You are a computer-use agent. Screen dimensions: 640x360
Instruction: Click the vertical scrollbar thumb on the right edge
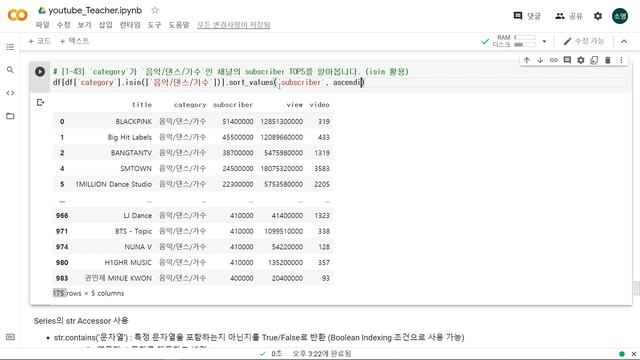636,288
